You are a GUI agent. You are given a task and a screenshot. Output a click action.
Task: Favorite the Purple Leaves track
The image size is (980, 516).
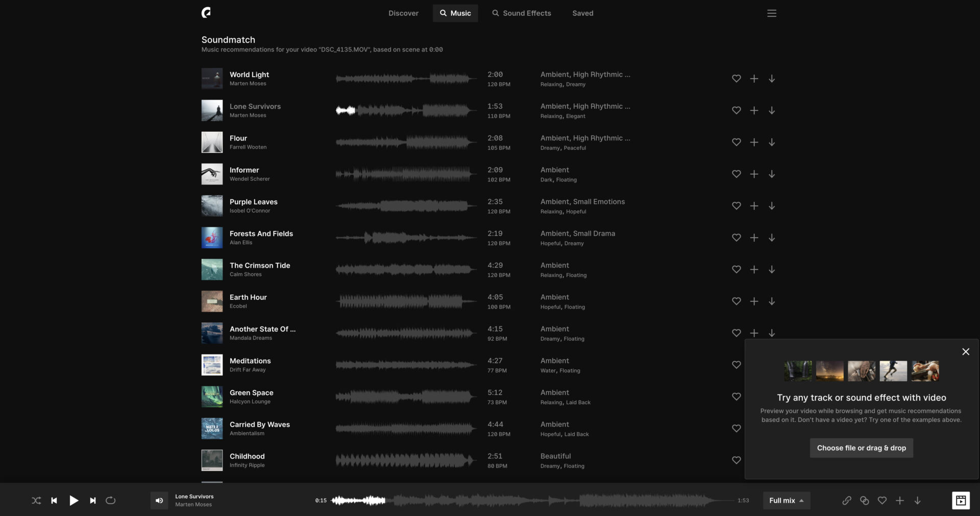click(737, 206)
